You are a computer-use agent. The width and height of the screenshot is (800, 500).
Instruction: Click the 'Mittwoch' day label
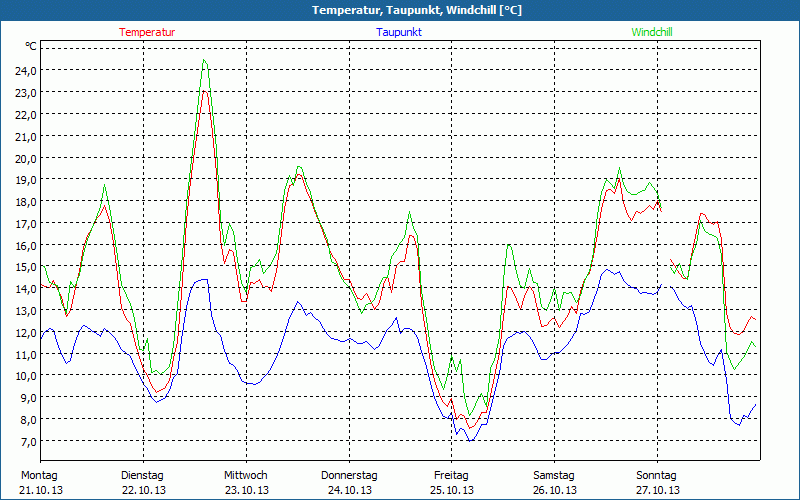click(x=245, y=476)
